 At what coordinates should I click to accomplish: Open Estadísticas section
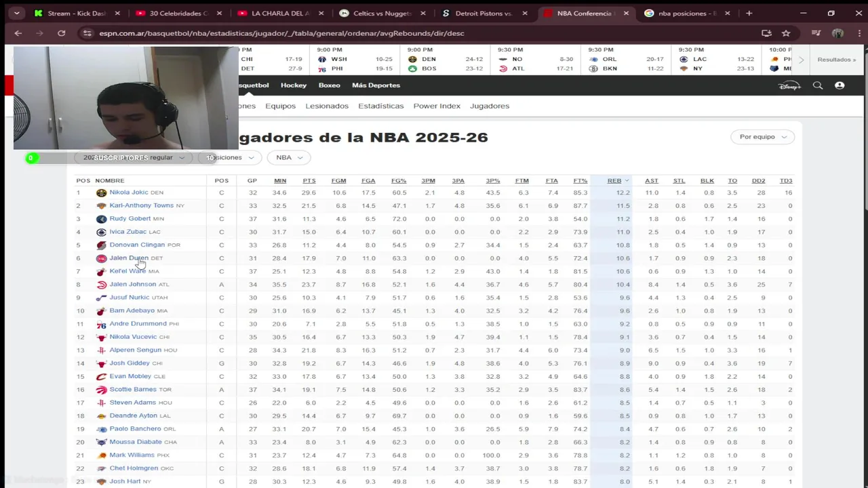click(x=380, y=106)
